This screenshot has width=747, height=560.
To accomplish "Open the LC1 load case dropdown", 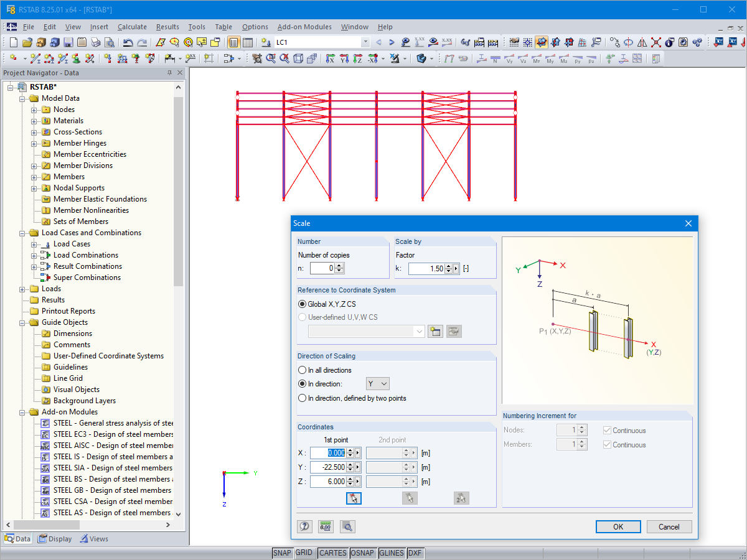I will (x=365, y=42).
